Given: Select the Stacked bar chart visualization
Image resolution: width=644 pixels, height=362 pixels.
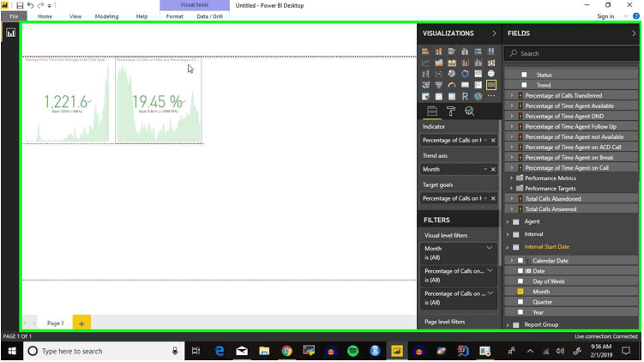Looking at the screenshot, I should [x=425, y=51].
